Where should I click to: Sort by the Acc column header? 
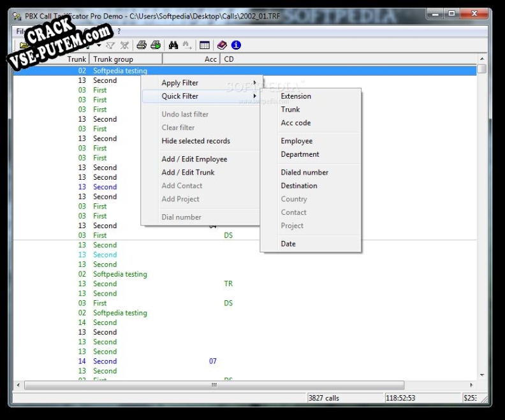[x=191, y=59]
